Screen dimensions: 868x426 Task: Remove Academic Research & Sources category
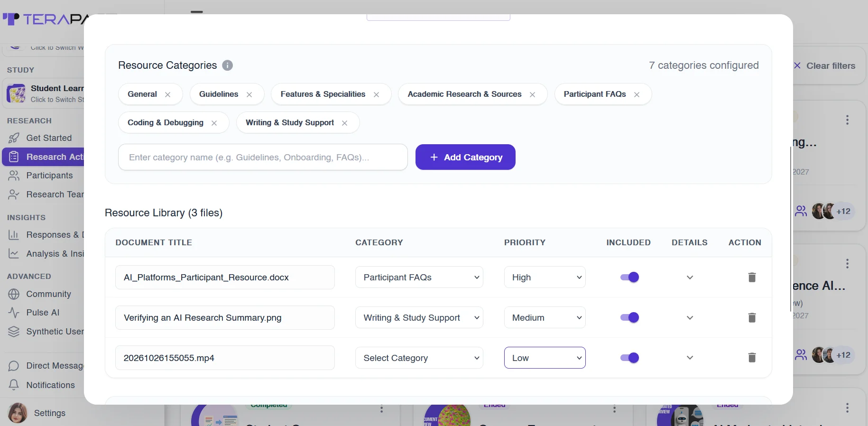(x=532, y=94)
